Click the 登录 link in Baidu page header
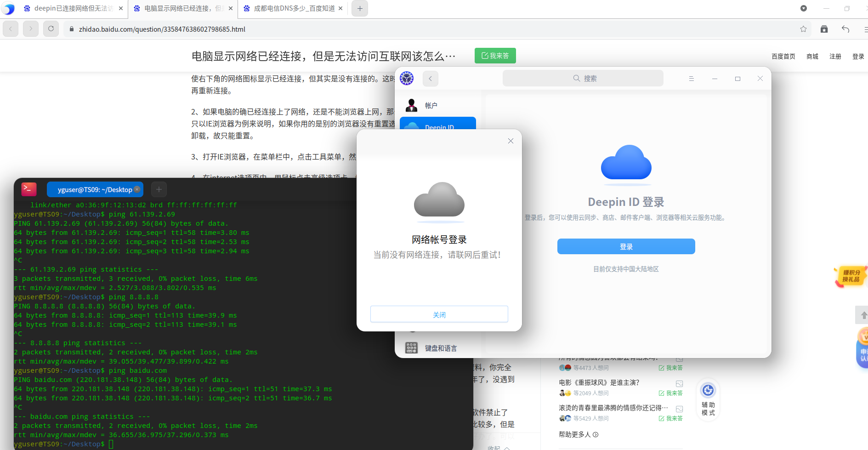This screenshot has height=450, width=868. pyautogui.click(x=858, y=57)
